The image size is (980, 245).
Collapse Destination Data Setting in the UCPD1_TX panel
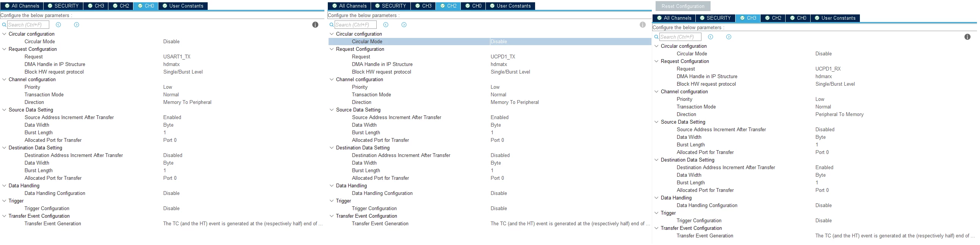pos(331,148)
